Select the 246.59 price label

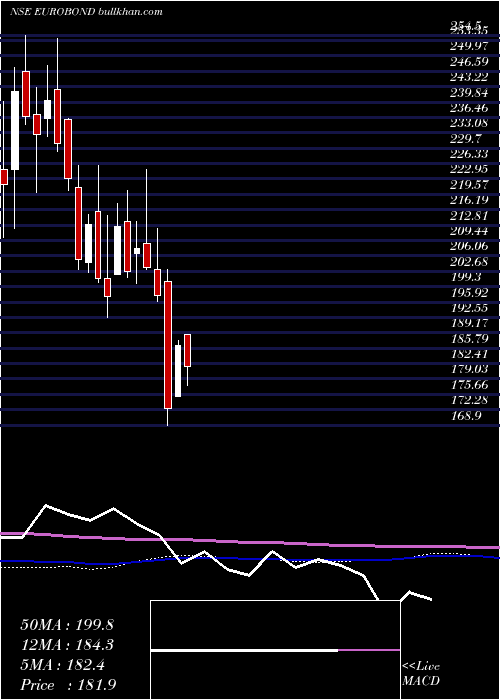click(x=469, y=61)
